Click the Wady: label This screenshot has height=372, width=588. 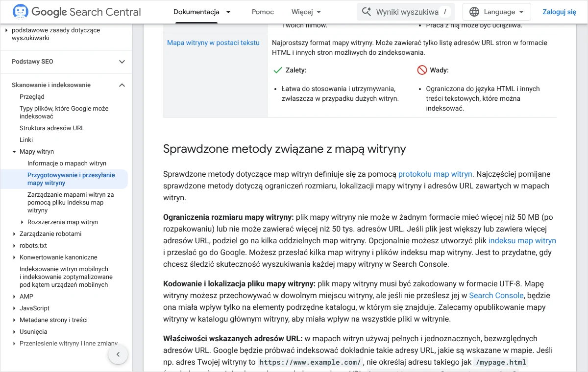click(439, 70)
